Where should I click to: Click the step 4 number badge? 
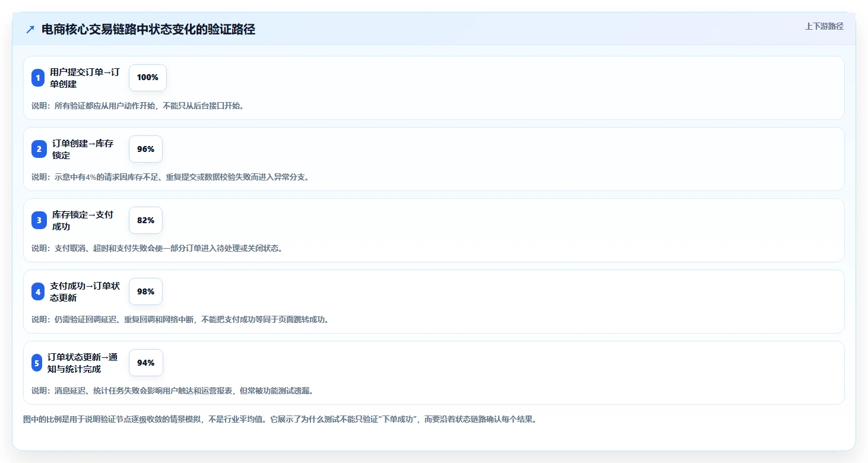38,291
